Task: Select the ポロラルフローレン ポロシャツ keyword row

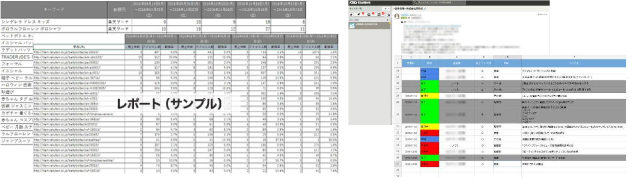Action: tap(53, 29)
